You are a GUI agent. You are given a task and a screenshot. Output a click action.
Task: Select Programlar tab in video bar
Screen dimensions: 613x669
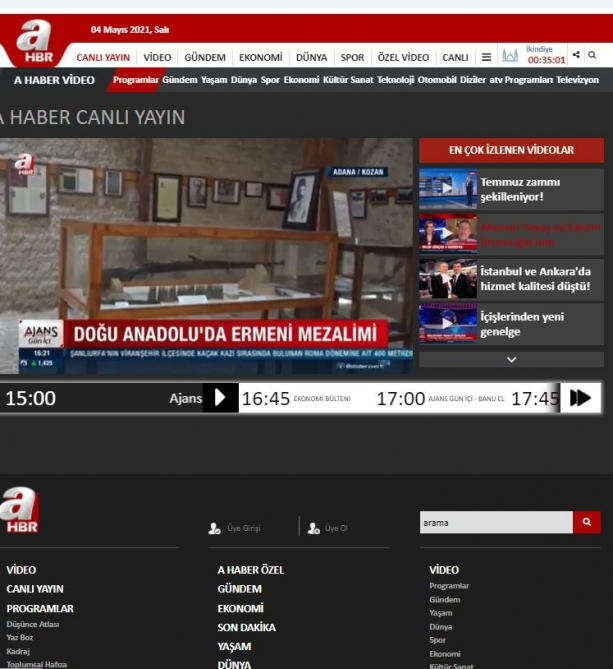136,80
